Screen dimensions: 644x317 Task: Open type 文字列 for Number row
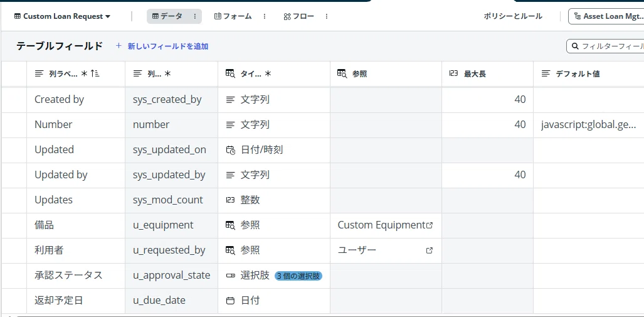pos(274,124)
